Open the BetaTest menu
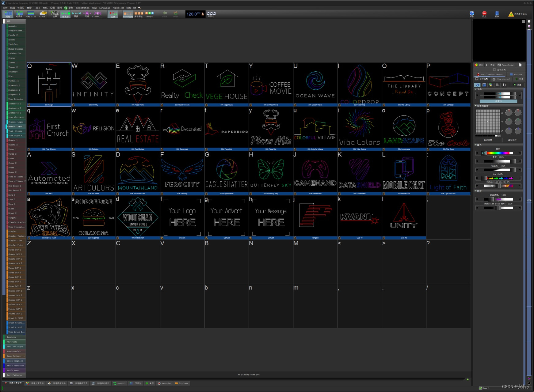 pyautogui.click(x=131, y=8)
